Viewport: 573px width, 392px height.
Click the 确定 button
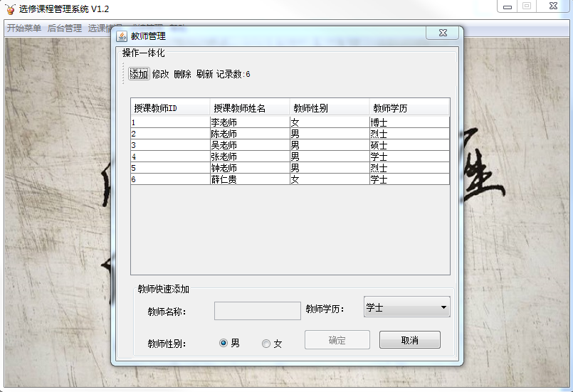pos(337,340)
